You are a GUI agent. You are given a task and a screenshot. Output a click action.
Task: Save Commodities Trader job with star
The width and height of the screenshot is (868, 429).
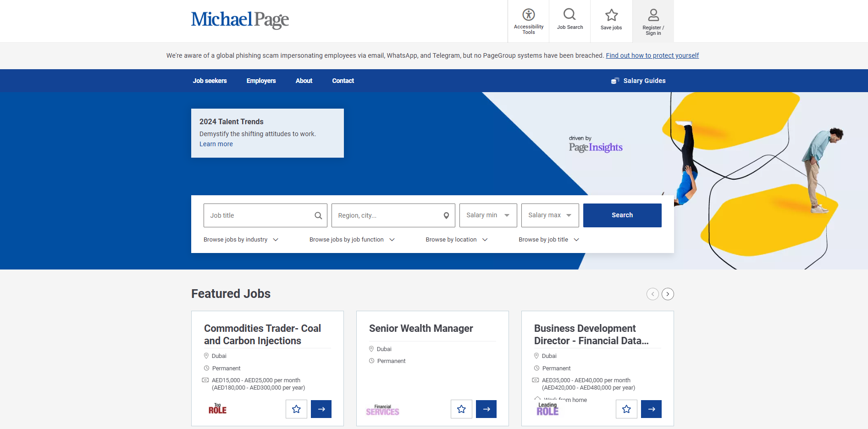coord(296,409)
